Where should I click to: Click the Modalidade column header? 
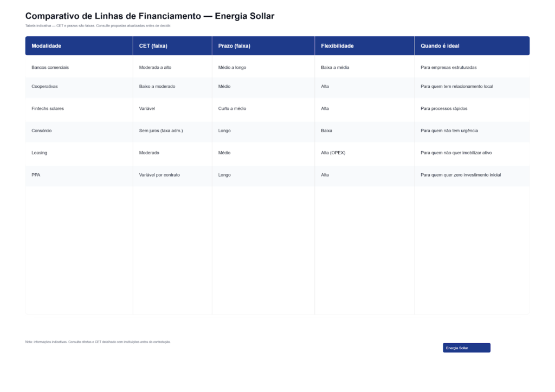(47, 46)
